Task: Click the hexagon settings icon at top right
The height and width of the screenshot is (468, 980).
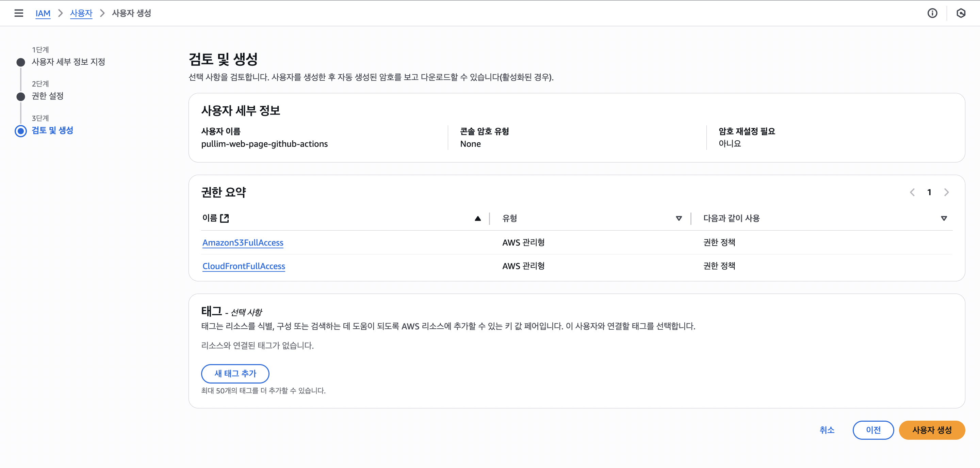Action: 961,13
